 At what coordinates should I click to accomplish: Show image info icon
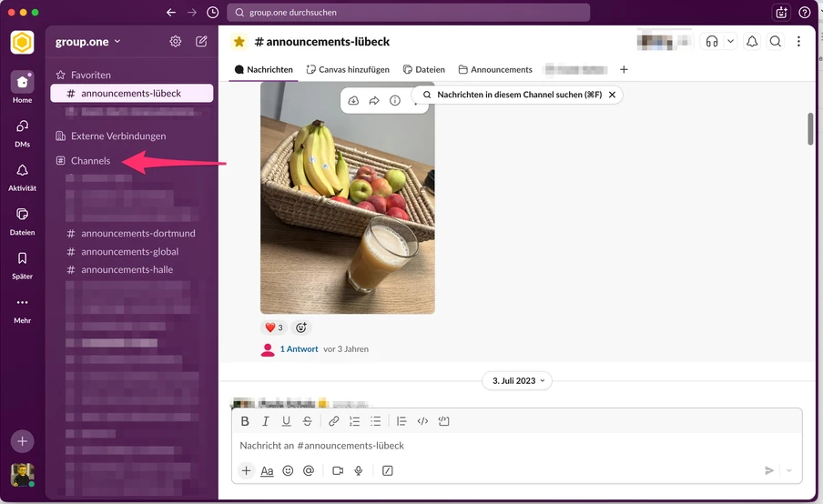(395, 101)
